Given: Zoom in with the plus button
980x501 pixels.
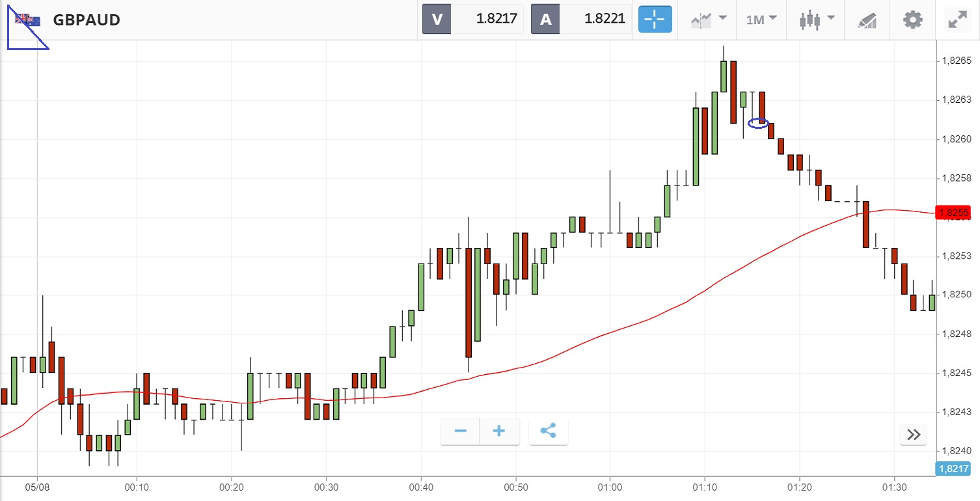Looking at the screenshot, I should [x=499, y=431].
